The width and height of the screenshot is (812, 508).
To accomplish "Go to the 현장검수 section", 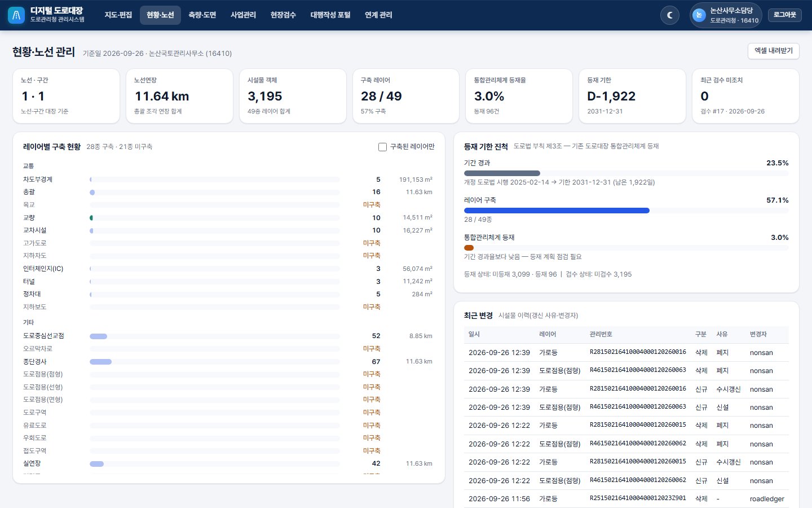I will coord(283,15).
